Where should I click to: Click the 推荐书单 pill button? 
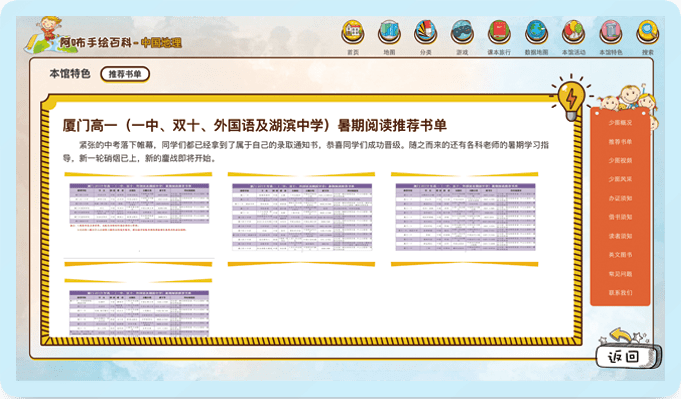pyautogui.click(x=125, y=74)
